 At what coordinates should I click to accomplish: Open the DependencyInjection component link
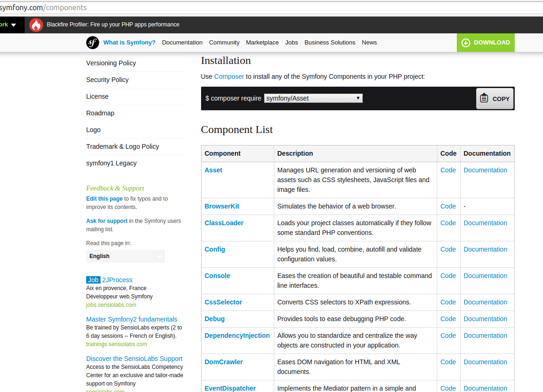coord(237,335)
